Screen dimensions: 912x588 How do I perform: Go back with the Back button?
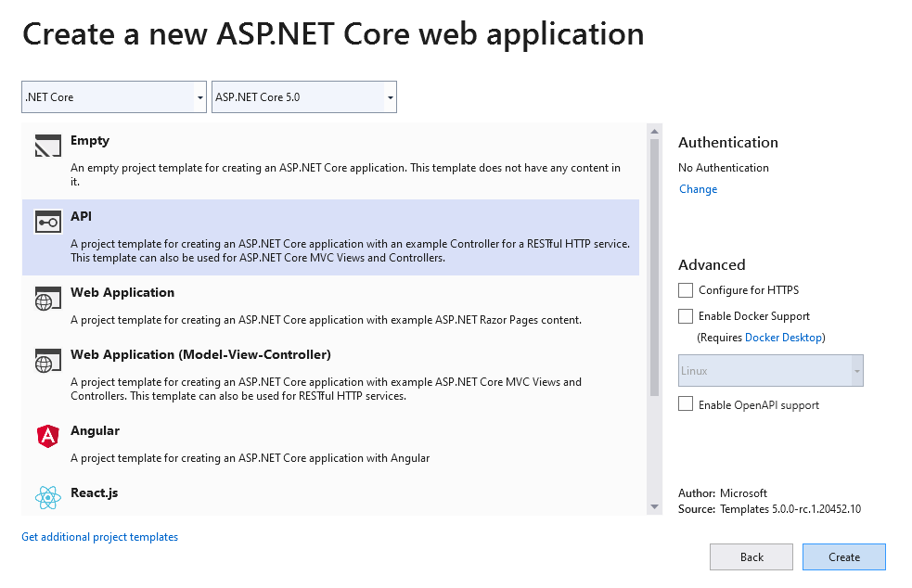751,556
